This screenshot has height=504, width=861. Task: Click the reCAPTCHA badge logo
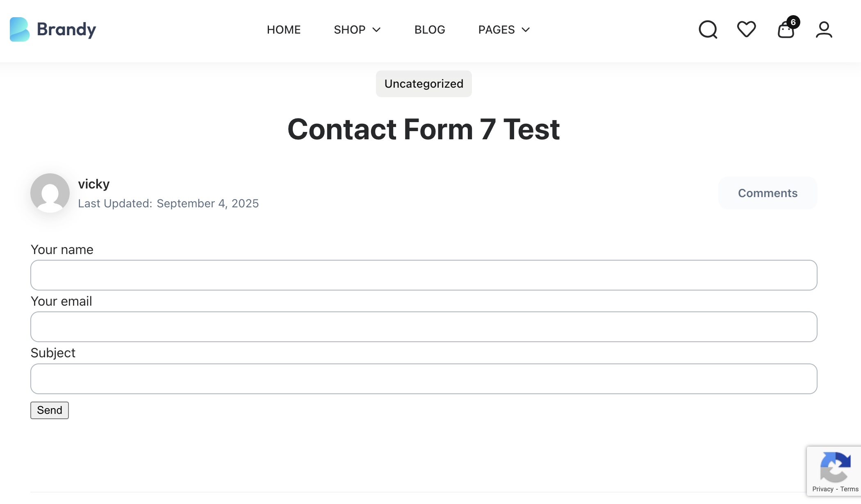pyautogui.click(x=835, y=467)
